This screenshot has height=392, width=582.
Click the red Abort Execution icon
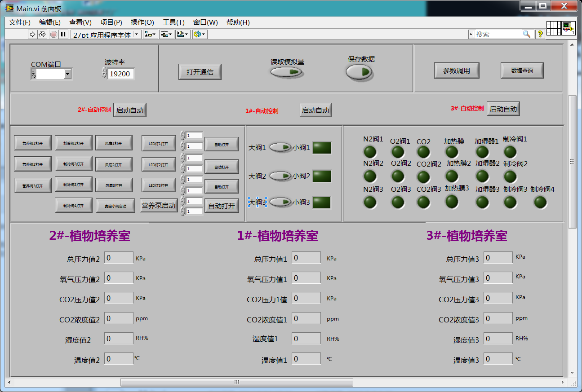point(53,34)
